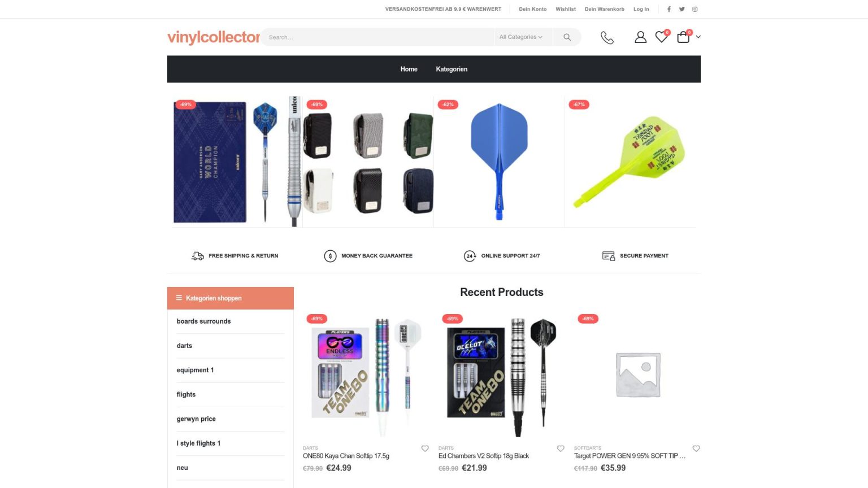The image size is (868, 488).
Task: Expand the All Categories dropdown
Action: [520, 37]
